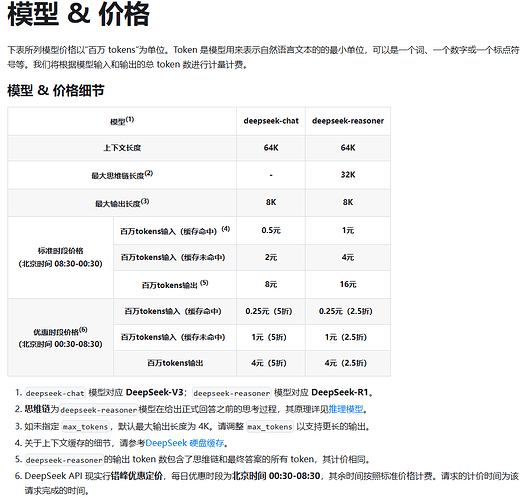Click the deepseek-chat code tag in footnote 1
The image size is (523, 500).
(x=55, y=393)
